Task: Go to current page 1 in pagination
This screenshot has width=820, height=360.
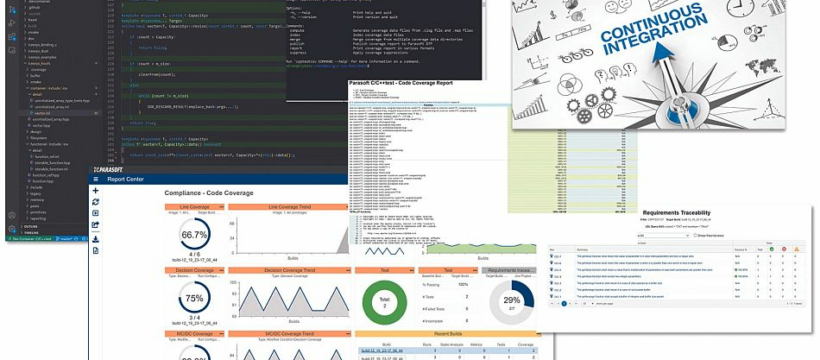Action: (x=564, y=303)
